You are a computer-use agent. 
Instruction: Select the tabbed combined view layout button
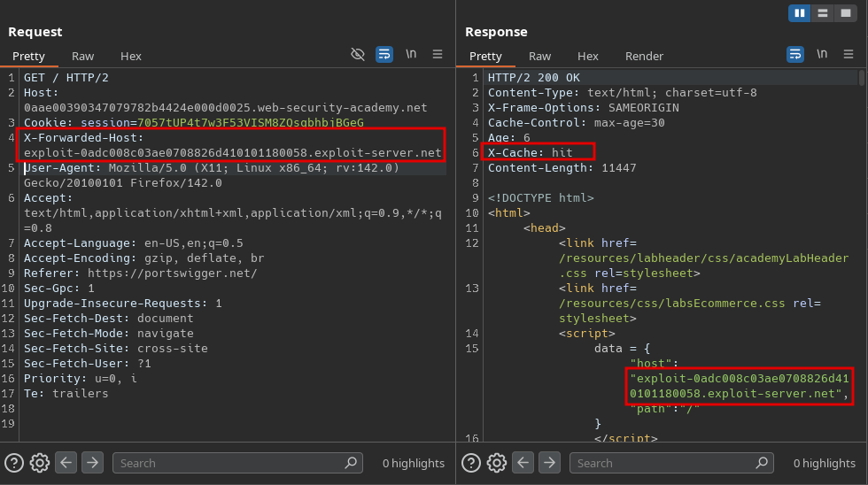tap(846, 13)
